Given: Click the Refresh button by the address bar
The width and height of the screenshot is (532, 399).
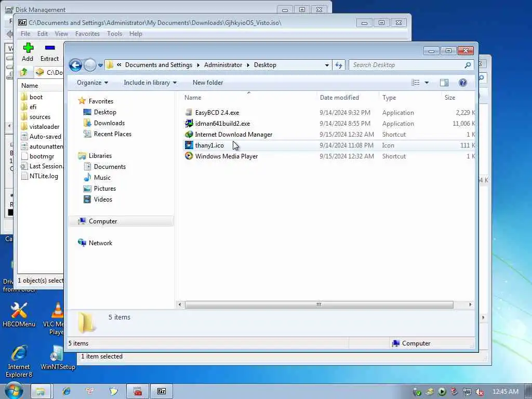Looking at the screenshot, I should [339, 65].
